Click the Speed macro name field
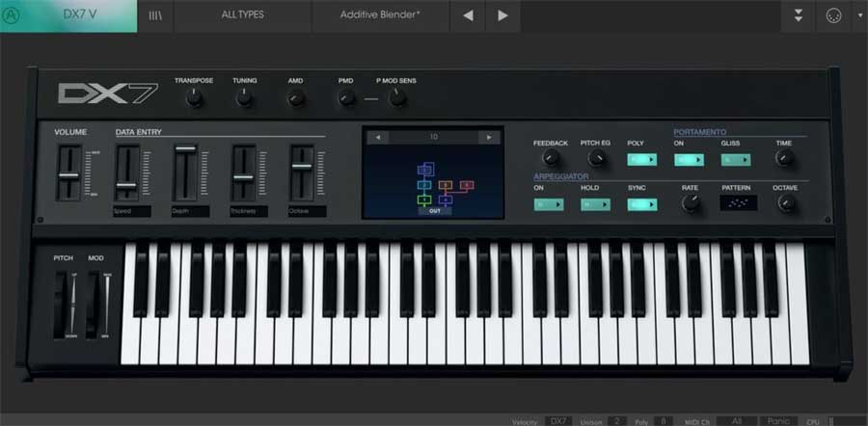This screenshot has height=426, width=868. (x=132, y=211)
